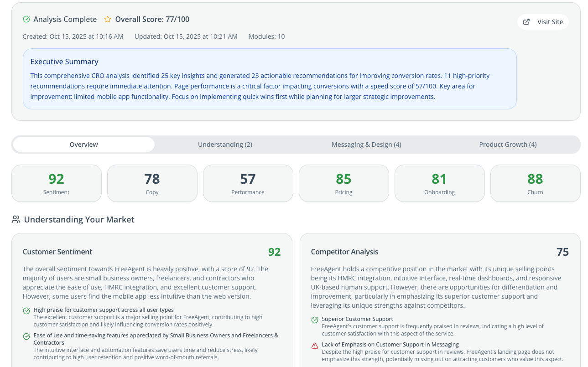This screenshot has height=367, width=588.
Task: Click the Performance score card showing 57
Action: pyautogui.click(x=248, y=183)
